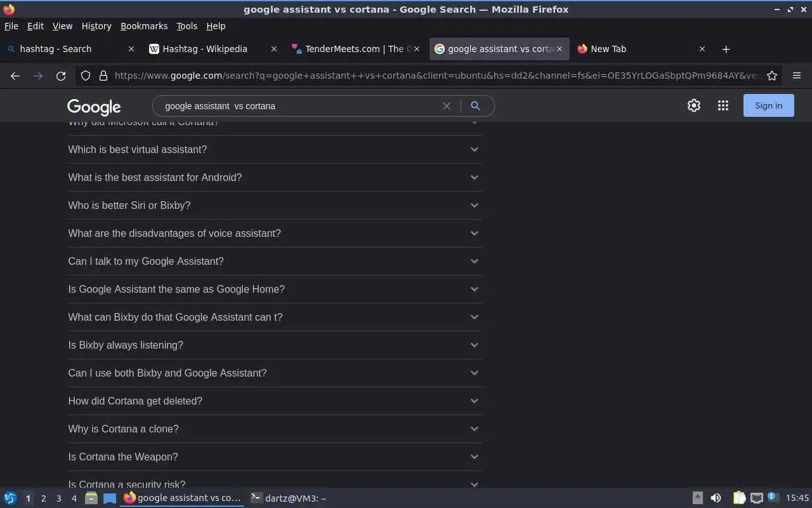Expand 'Can I use both Bixby and Google Assistant?'
This screenshot has height=508, width=812.
[275, 373]
